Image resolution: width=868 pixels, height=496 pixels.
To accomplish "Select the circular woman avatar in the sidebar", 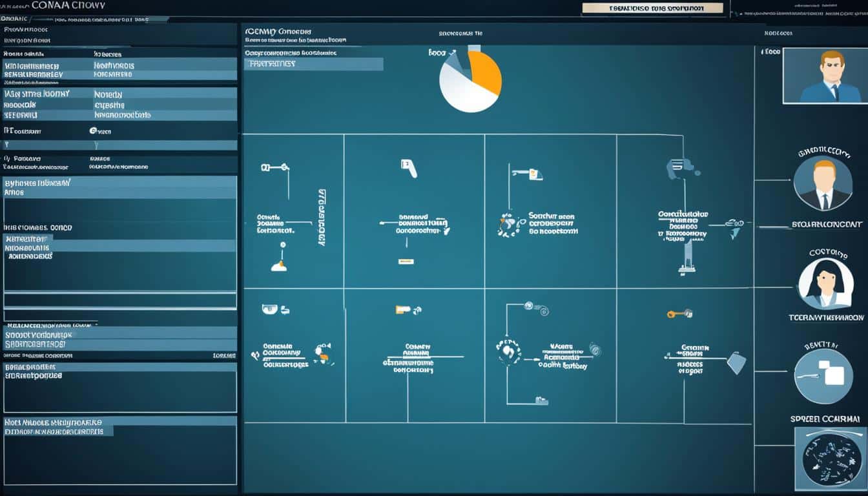I will click(x=824, y=284).
